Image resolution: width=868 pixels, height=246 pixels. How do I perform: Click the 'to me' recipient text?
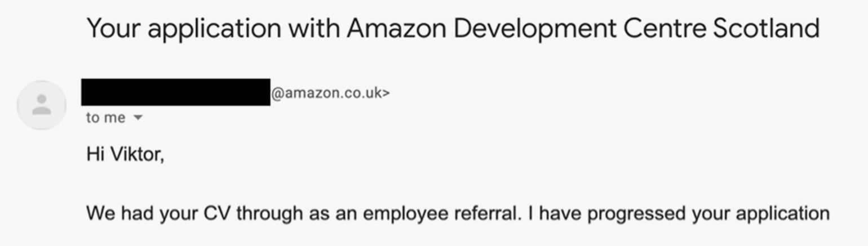point(105,118)
